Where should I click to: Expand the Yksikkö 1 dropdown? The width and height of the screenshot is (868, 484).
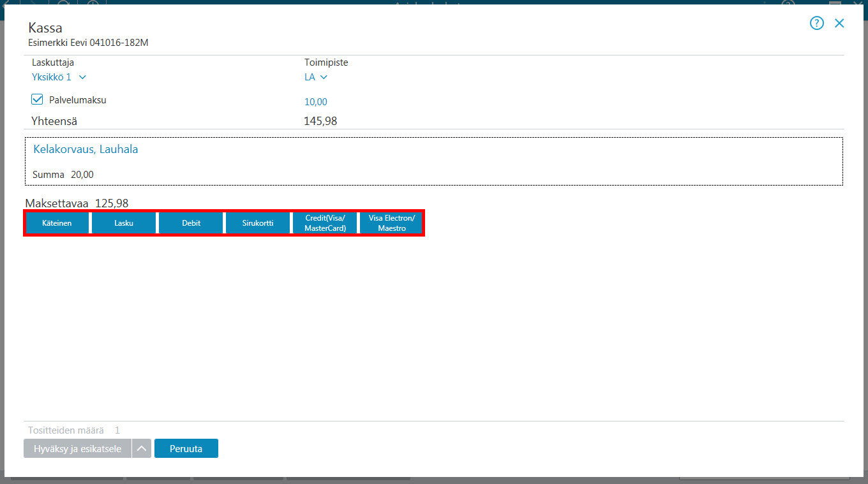tap(59, 77)
